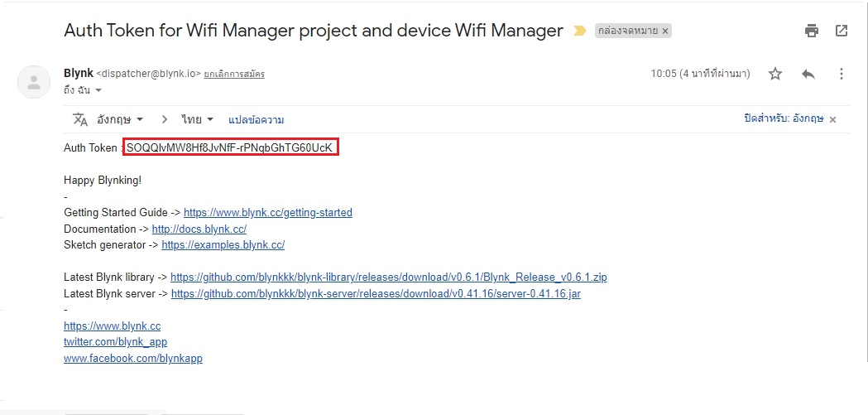The width and height of the screenshot is (868, 415).
Task: Click the email subject title
Action: (314, 31)
